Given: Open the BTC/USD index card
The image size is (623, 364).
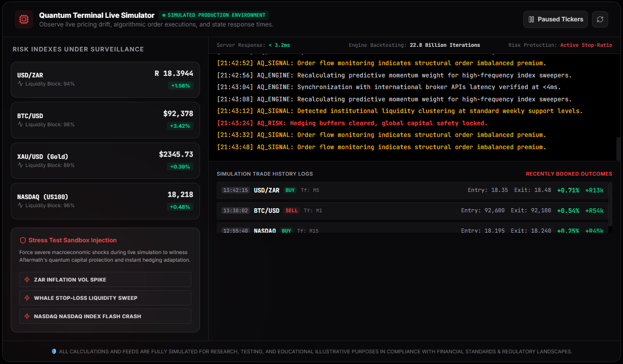Looking at the screenshot, I should [x=105, y=120].
